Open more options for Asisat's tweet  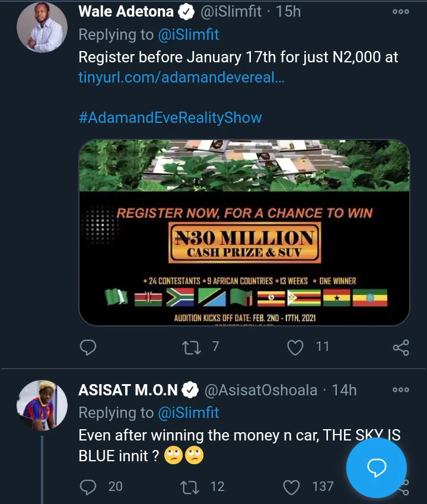pyautogui.click(x=401, y=389)
